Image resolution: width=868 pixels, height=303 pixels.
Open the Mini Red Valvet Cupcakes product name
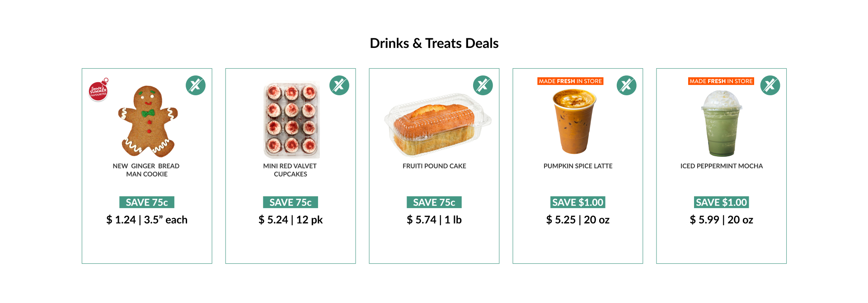[290, 170]
